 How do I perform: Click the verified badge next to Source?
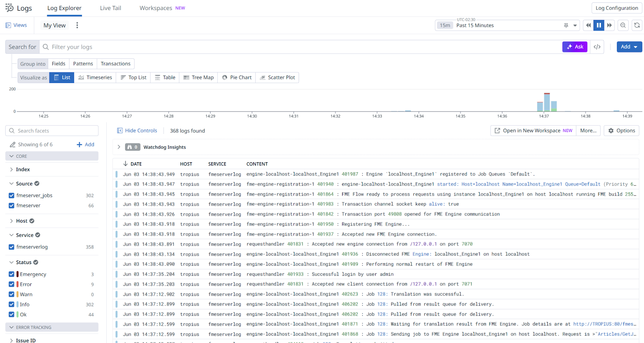click(x=37, y=184)
